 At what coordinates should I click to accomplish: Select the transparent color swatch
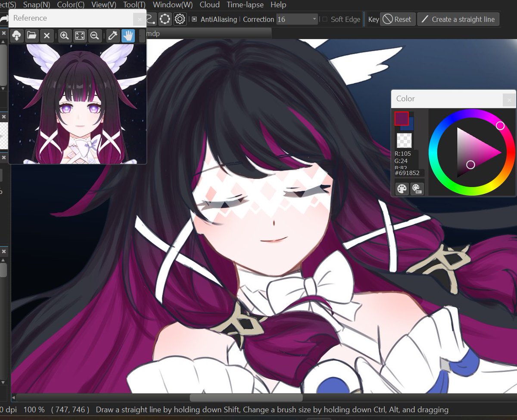pyautogui.click(x=404, y=140)
